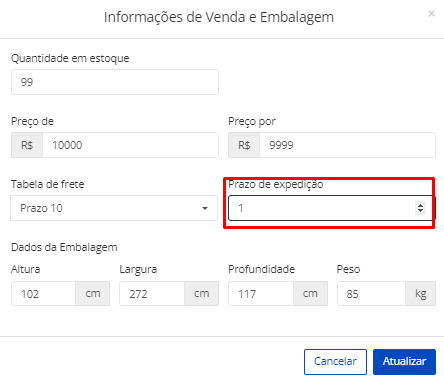Increase Prazo de expedição with up arrow
Image resolution: width=444 pixels, height=382 pixels.
pos(420,205)
